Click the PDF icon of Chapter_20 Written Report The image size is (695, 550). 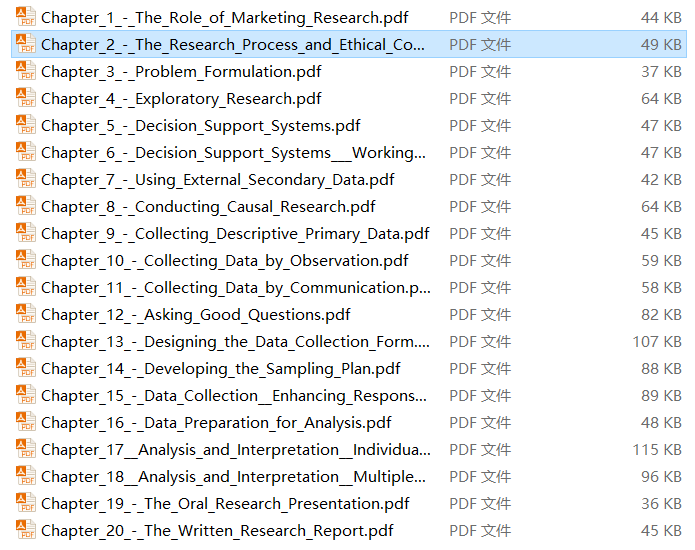[26, 530]
